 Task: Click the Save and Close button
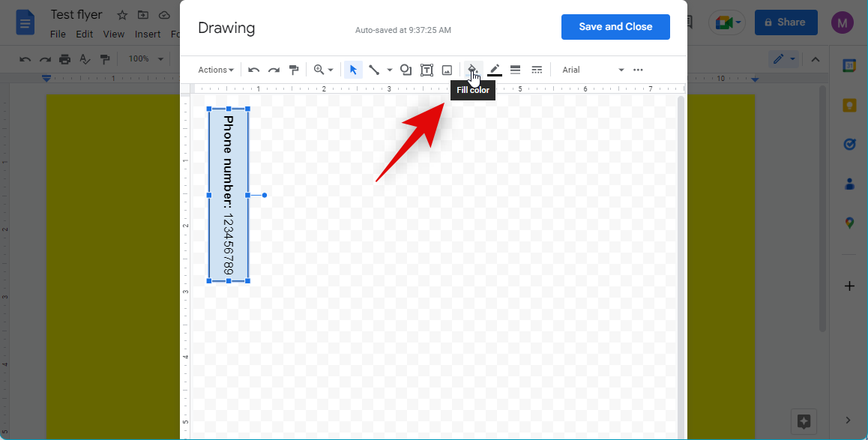coord(615,27)
